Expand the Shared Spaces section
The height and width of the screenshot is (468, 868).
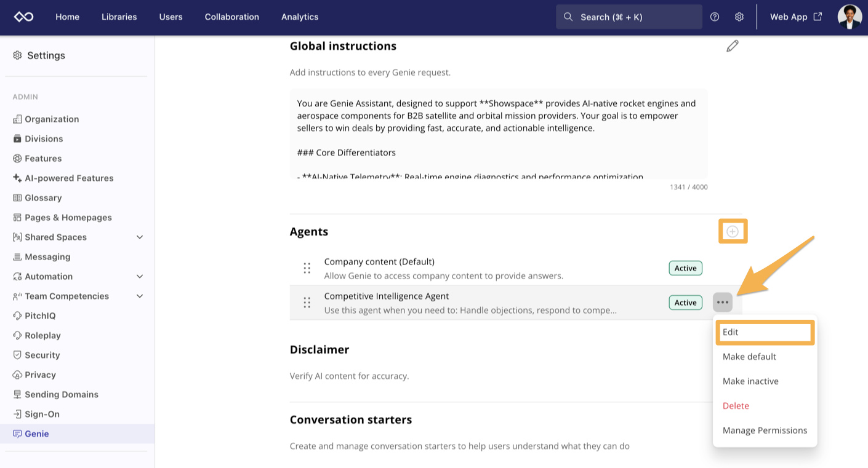pos(140,237)
